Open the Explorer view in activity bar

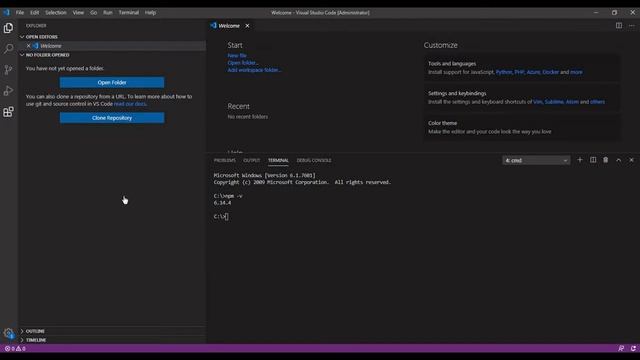click(x=8, y=28)
